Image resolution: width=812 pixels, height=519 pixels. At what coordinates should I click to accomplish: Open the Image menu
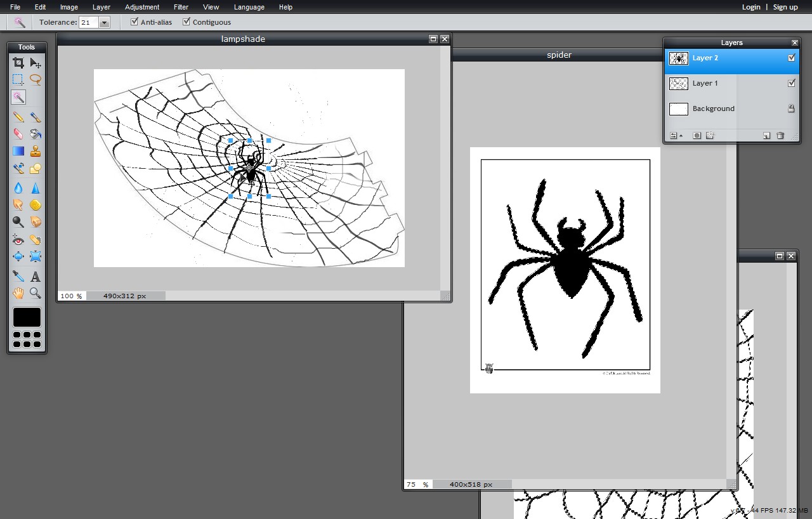[x=69, y=7]
